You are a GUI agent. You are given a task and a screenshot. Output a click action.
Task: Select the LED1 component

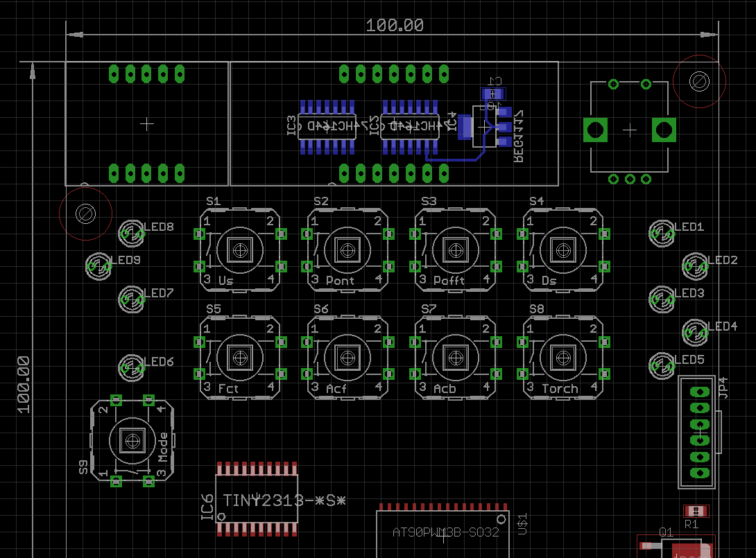point(661,234)
